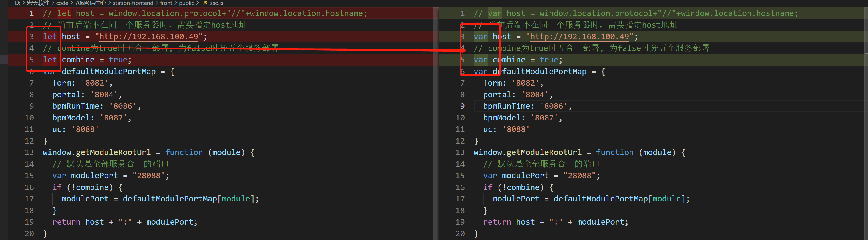Follow the http://192.168.100.49 link in left pane
This screenshot has height=240, width=868.
point(148,36)
